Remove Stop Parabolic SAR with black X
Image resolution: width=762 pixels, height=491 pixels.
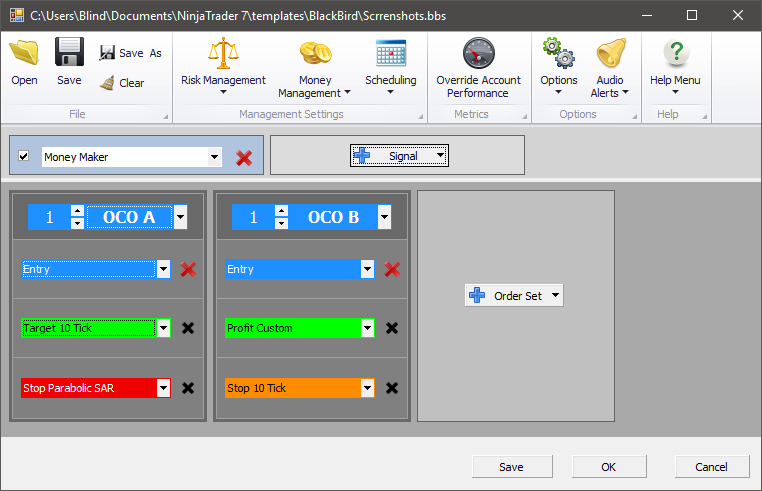point(188,388)
